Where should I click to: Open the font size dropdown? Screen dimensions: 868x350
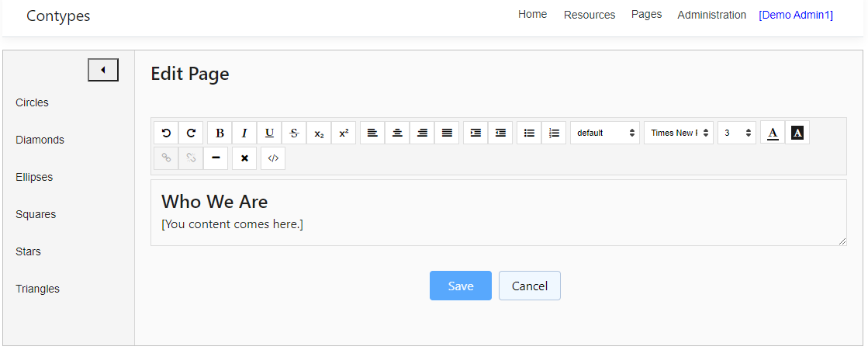pyautogui.click(x=737, y=133)
